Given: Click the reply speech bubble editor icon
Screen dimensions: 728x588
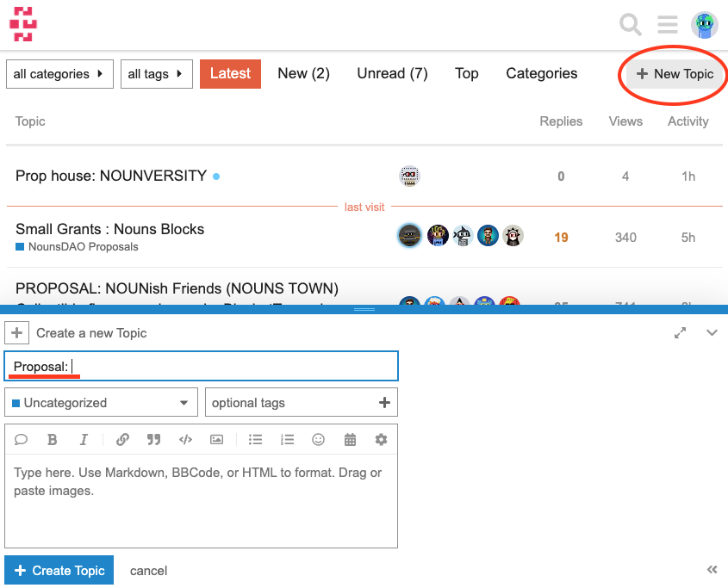Looking at the screenshot, I should (21, 439).
